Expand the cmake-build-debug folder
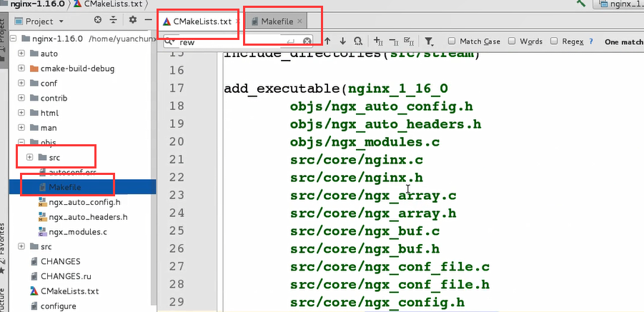The height and width of the screenshot is (312, 644). click(x=21, y=69)
